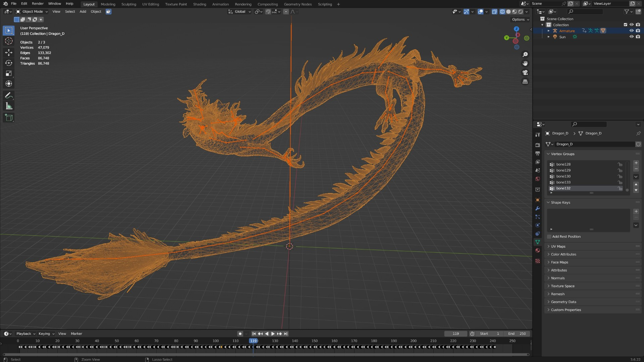Open the Tool settings properties tab
Screen dimensions: 644x362
click(538, 134)
